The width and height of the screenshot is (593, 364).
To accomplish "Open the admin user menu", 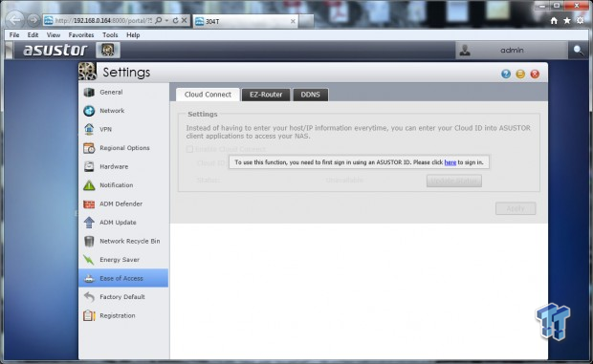I will tap(512, 51).
